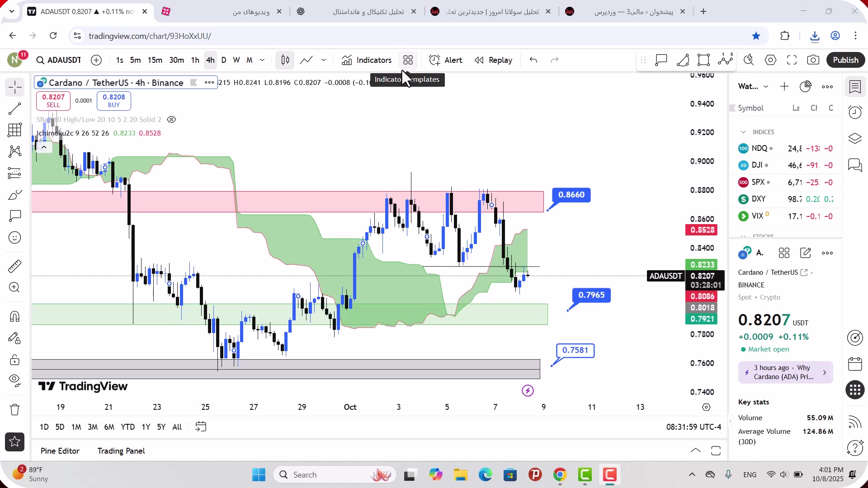Select the YTD date range
868x488 pixels.
127,427
